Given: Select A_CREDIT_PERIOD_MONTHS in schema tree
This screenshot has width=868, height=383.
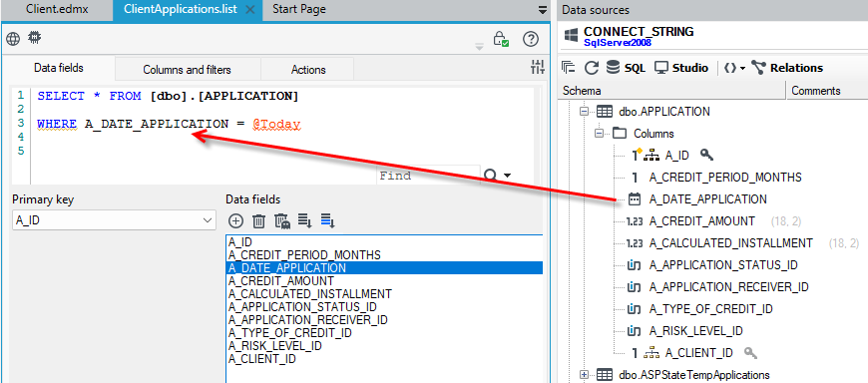Looking at the screenshot, I should pyautogui.click(x=725, y=178).
